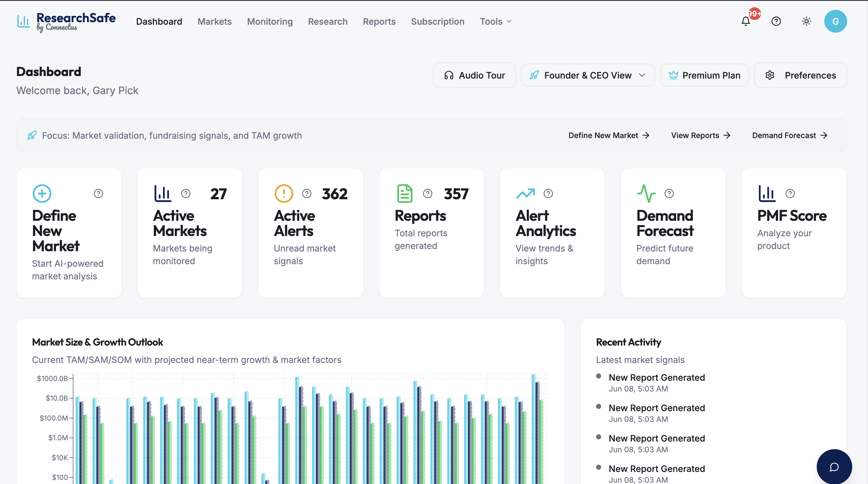Open the Research nav tab
This screenshot has height=484, width=868.
coord(328,21)
